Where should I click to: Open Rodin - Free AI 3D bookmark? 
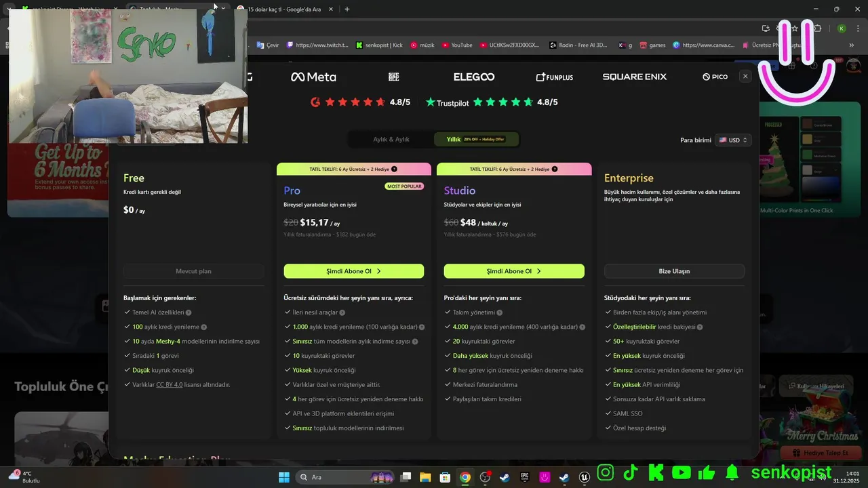point(578,45)
